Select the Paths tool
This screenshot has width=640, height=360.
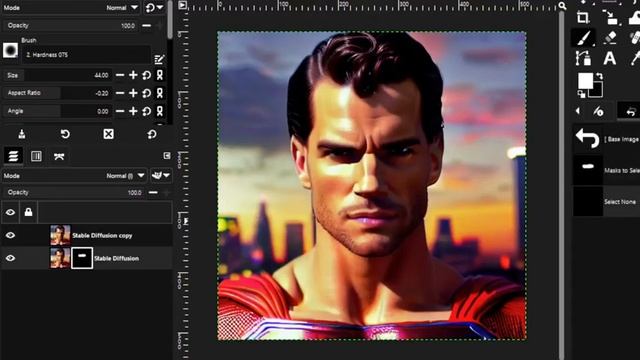click(x=583, y=58)
